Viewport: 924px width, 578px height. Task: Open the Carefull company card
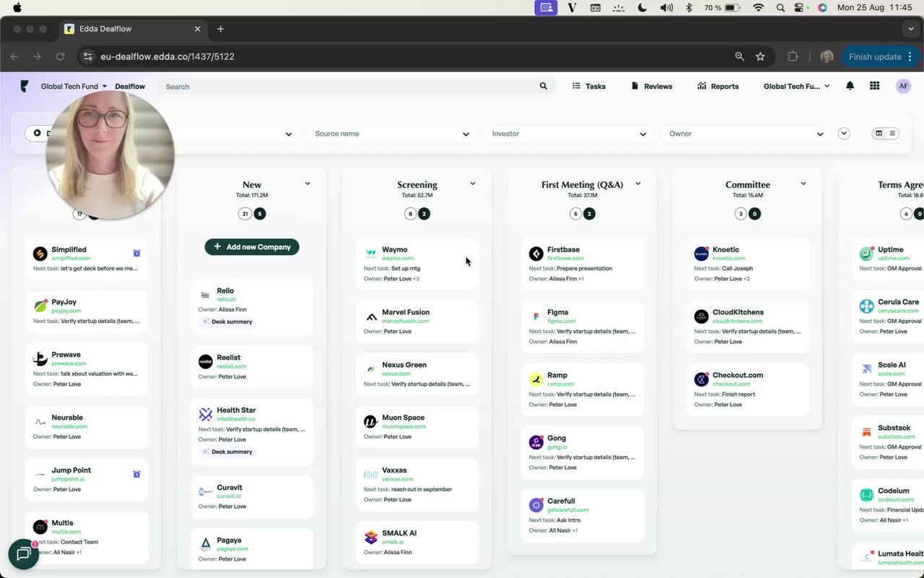tap(583, 515)
